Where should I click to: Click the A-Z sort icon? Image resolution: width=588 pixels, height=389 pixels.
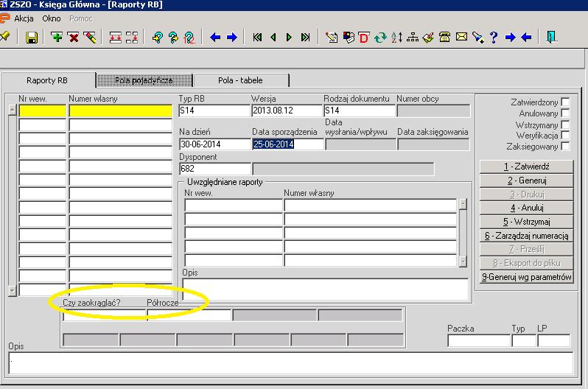[x=396, y=37]
